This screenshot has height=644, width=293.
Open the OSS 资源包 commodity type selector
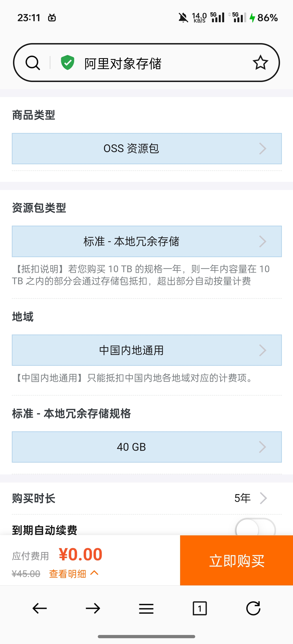146,148
